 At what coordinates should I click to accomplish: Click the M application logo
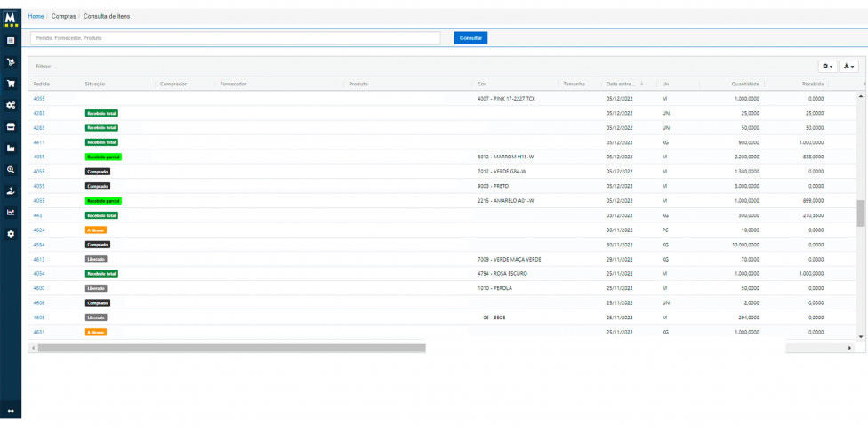point(11,18)
